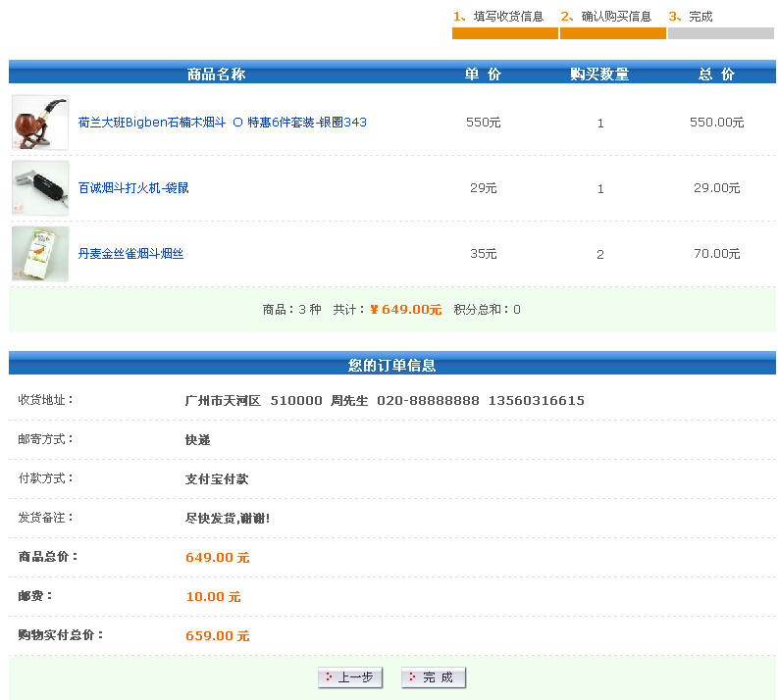The height and width of the screenshot is (700, 778).
Task: Select step 2 确认购买信息
Action: click(606, 17)
